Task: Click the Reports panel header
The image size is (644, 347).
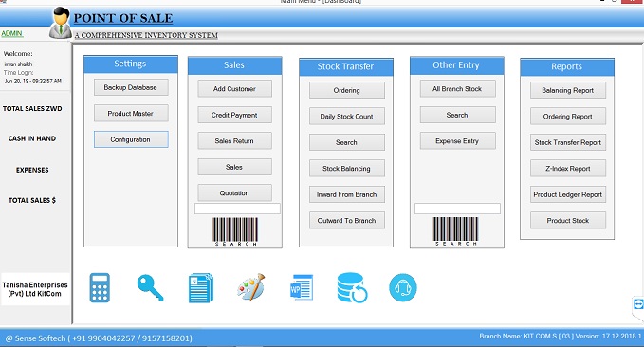Action: pos(567,67)
